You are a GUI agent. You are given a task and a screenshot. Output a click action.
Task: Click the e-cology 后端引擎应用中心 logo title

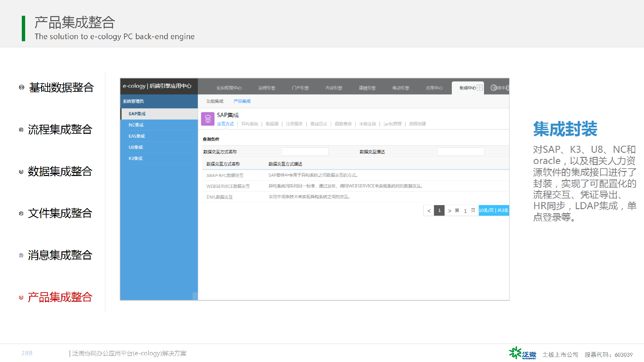[157, 86]
